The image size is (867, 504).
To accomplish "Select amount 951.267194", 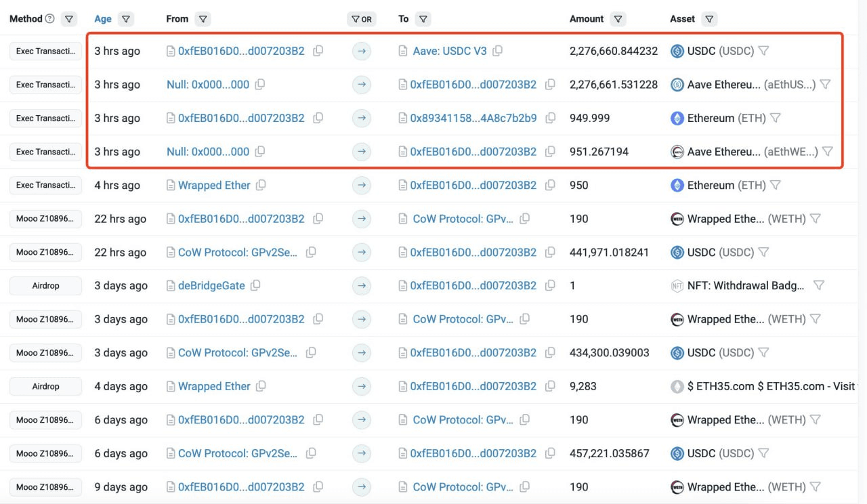I will (x=599, y=152).
